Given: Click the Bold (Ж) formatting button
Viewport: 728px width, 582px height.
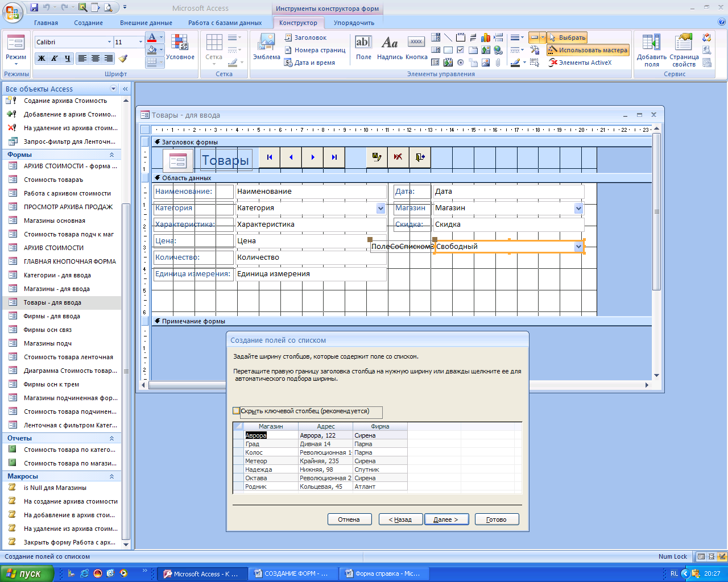Looking at the screenshot, I should coord(42,59).
